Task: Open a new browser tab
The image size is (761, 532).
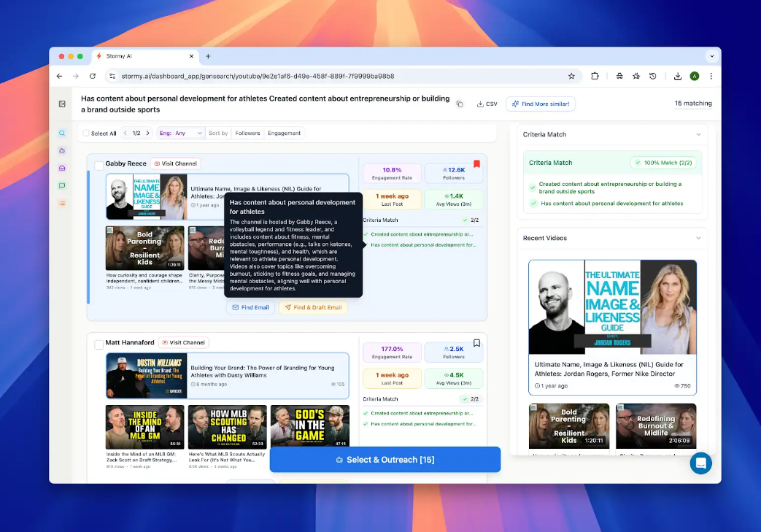Action: (x=208, y=56)
